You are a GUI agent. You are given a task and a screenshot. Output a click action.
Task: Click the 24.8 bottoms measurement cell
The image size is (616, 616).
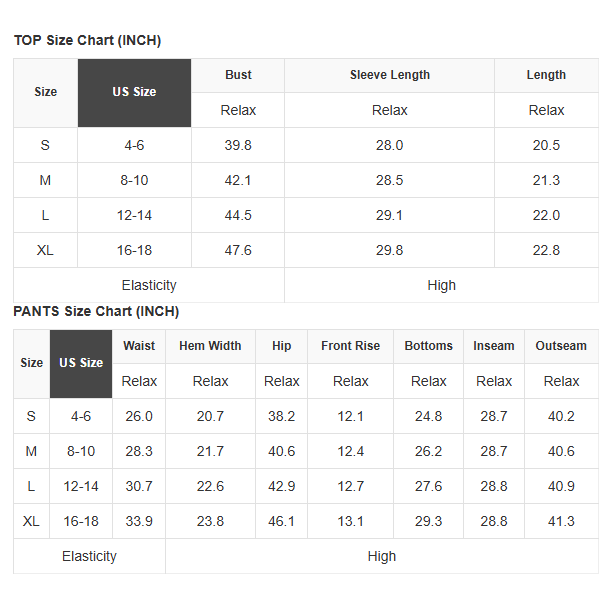pos(428,416)
